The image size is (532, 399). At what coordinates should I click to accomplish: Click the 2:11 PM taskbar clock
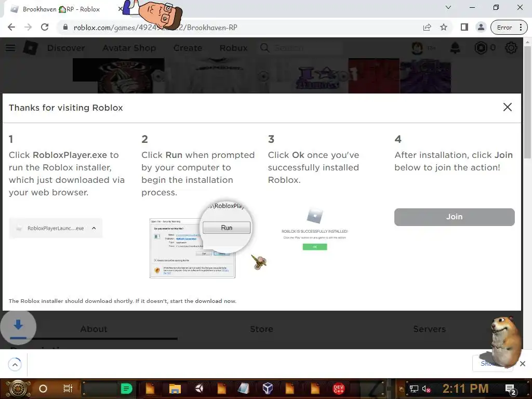(x=465, y=389)
